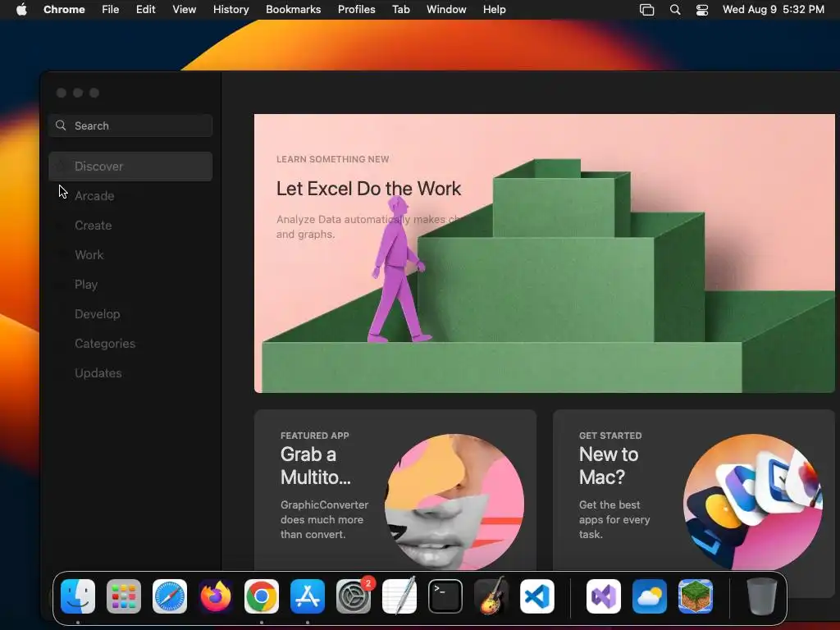Image resolution: width=840 pixels, height=630 pixels.
Task: Open the History menu
Action: [x=231, y=10]
